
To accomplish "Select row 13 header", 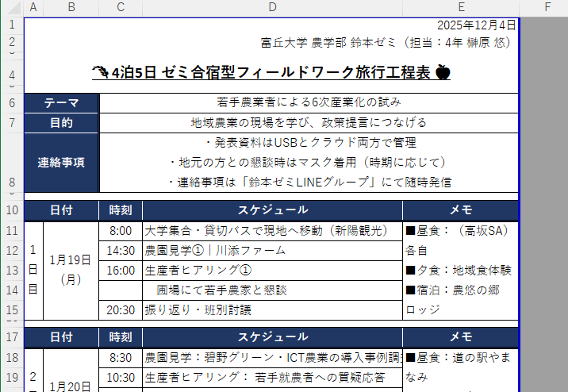I will tap(12, 271).
